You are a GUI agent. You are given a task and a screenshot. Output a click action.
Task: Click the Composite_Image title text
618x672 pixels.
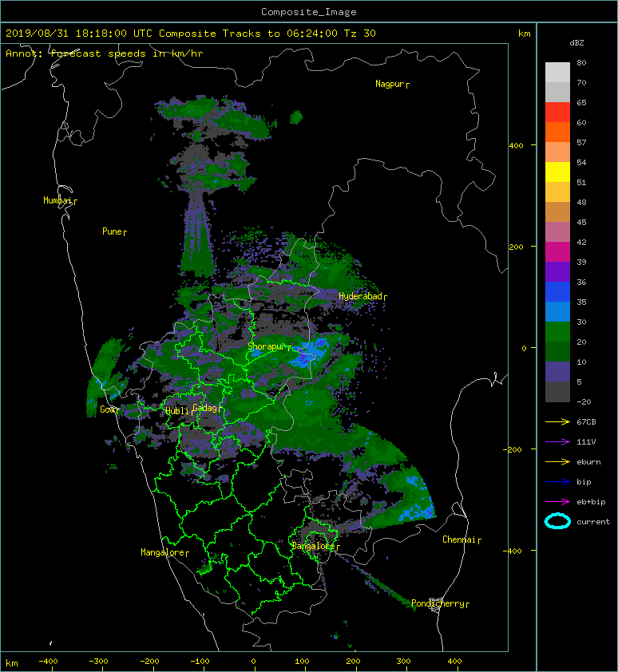pyautogui.click(x=309, y=12)
